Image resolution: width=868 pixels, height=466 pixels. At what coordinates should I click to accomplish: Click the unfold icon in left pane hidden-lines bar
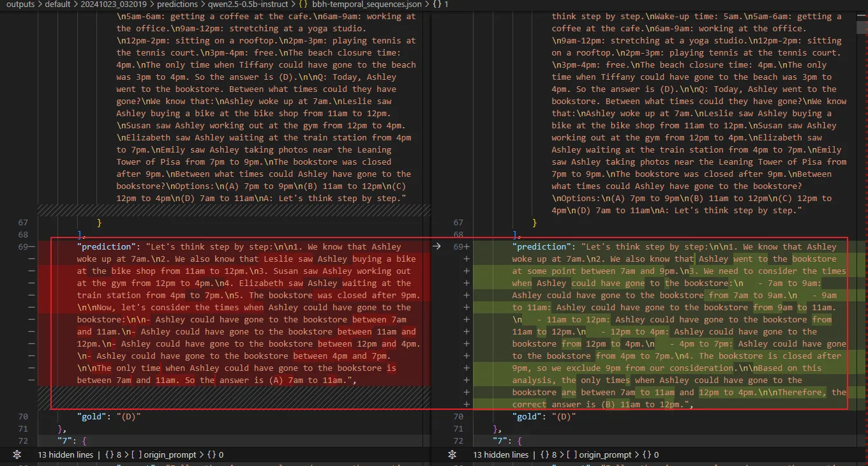coord(17,455)
